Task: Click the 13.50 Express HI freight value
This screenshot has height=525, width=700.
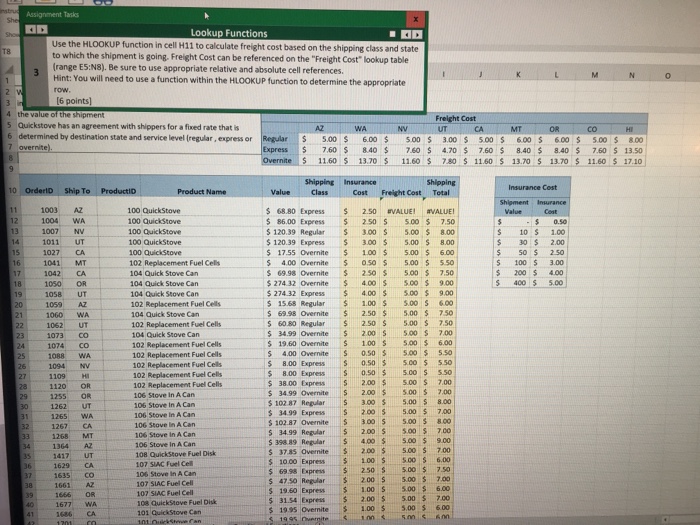Action: point(629,150)
